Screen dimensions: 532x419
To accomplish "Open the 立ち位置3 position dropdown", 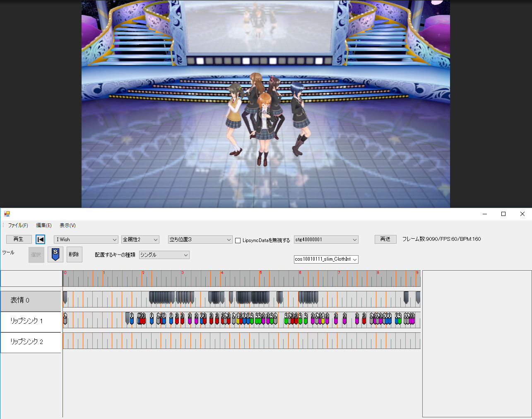I will pos(200,240).
